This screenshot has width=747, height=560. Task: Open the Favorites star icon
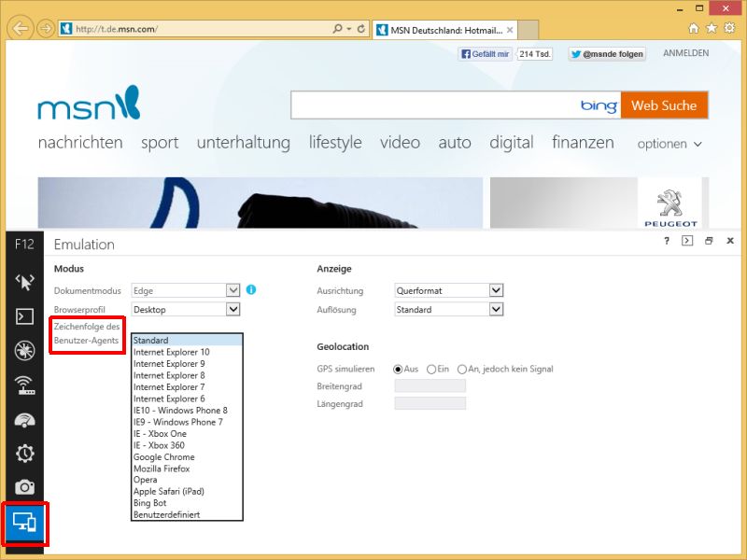[712, 29]
